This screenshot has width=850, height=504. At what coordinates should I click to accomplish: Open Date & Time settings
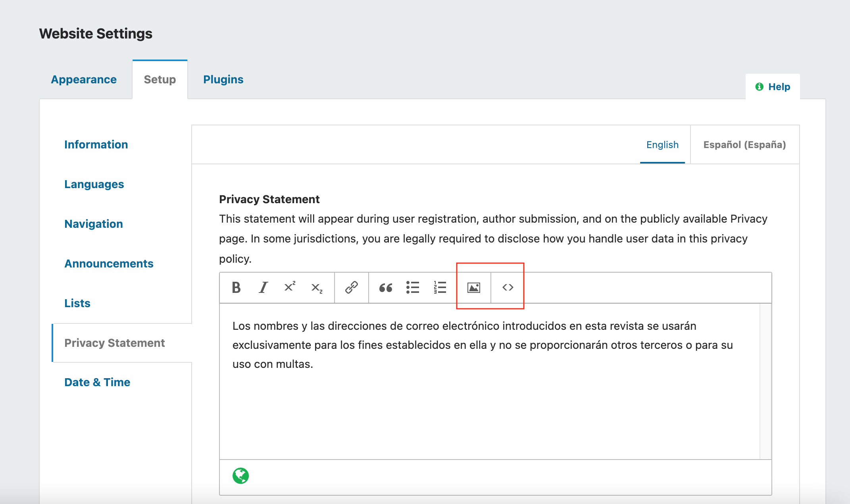point(97,382)
